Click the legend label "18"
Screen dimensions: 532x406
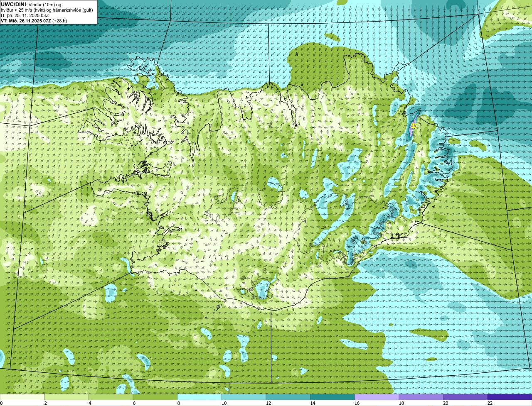pyautogui.click(x=401, y=403)
